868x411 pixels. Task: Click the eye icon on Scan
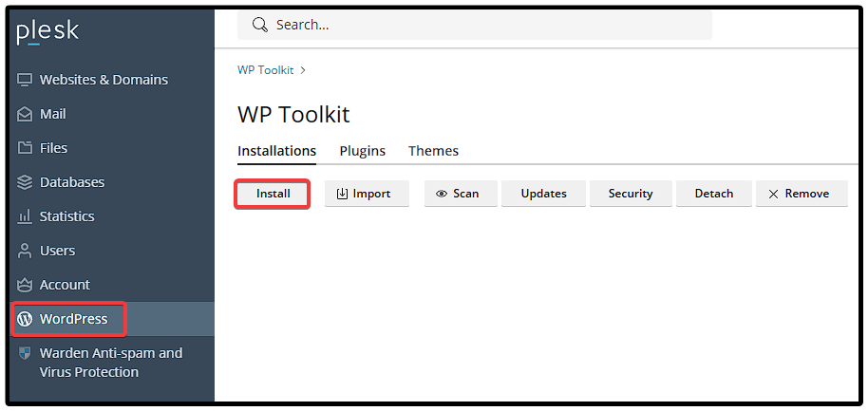pyautogui.click(x=442, y=194)
